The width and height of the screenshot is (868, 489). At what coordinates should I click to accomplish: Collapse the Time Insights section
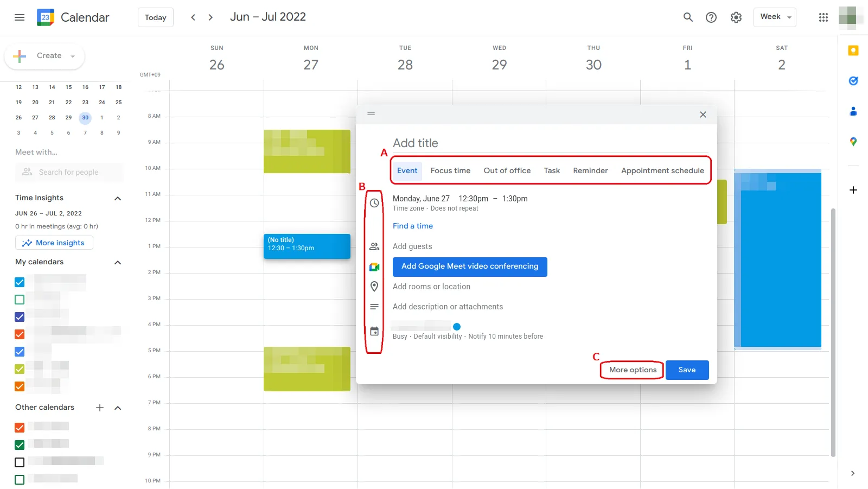117,198
